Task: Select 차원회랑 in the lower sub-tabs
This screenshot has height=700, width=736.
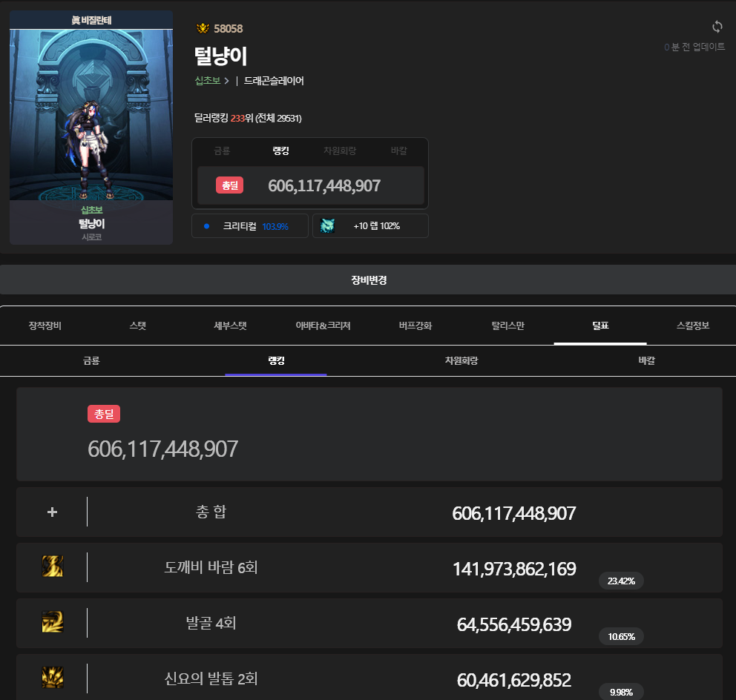Action: pos(461,361)
